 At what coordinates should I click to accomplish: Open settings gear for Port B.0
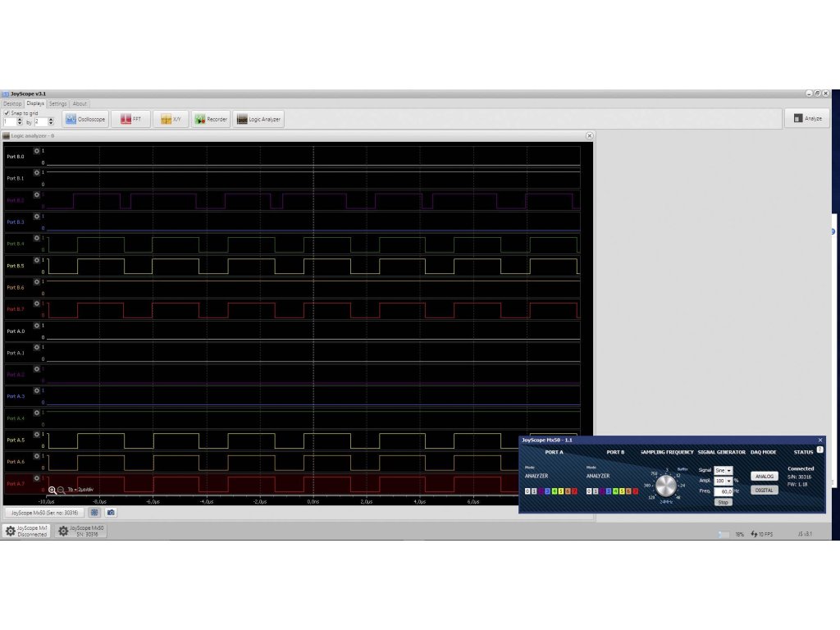coord(36,150)
